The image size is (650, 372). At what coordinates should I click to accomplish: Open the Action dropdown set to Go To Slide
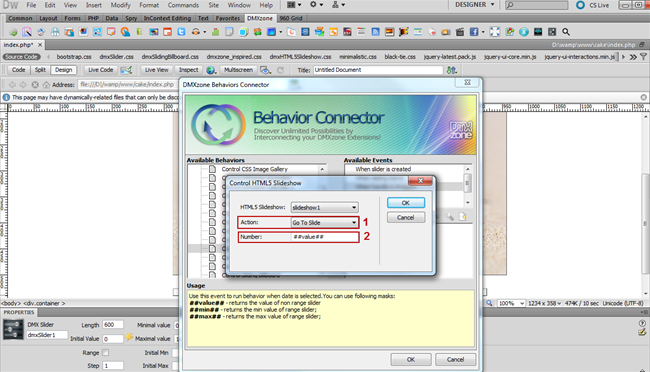tap(325, 223)
